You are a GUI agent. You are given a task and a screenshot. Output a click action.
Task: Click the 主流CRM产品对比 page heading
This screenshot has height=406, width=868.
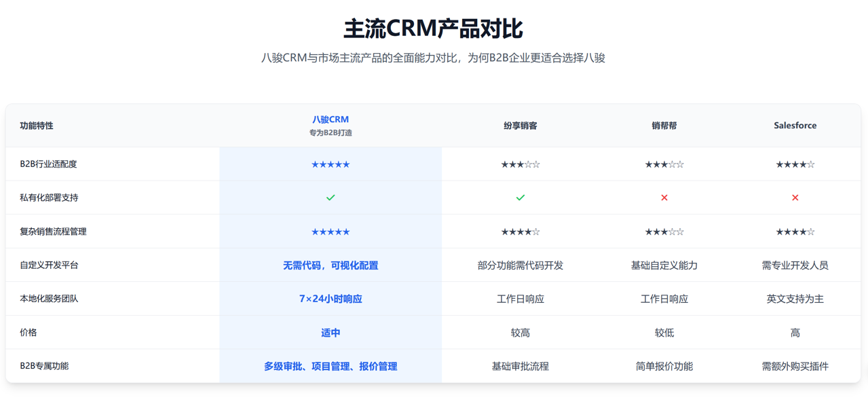click(433, 29)
